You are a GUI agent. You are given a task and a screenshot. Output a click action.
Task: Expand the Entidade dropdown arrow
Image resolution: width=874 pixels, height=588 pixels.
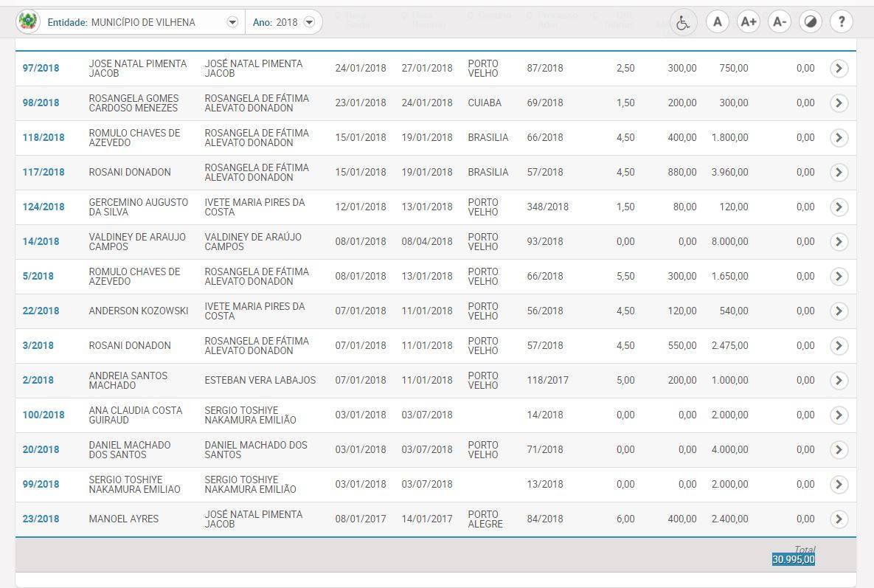point(232,22)
